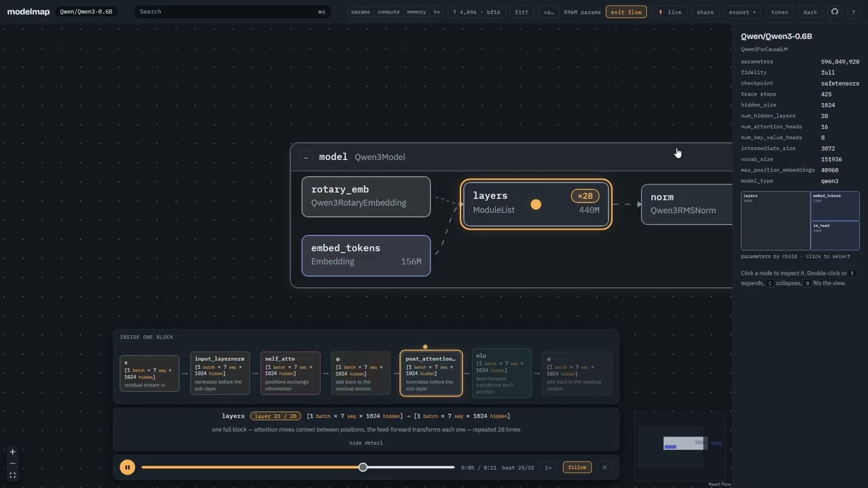Select the post_attention step card
Viewport: 868px width, 488px height.
click(431, 373)
